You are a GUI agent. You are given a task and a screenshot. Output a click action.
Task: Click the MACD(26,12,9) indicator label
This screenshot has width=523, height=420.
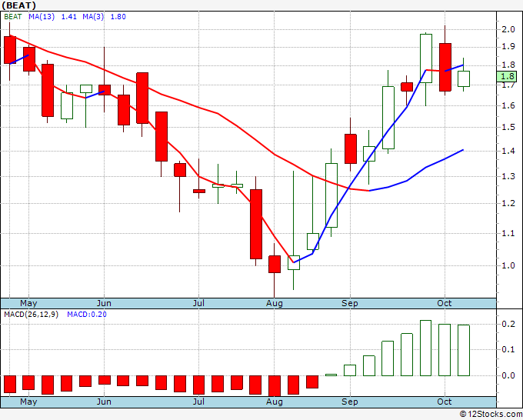click(x=31, y=315)
